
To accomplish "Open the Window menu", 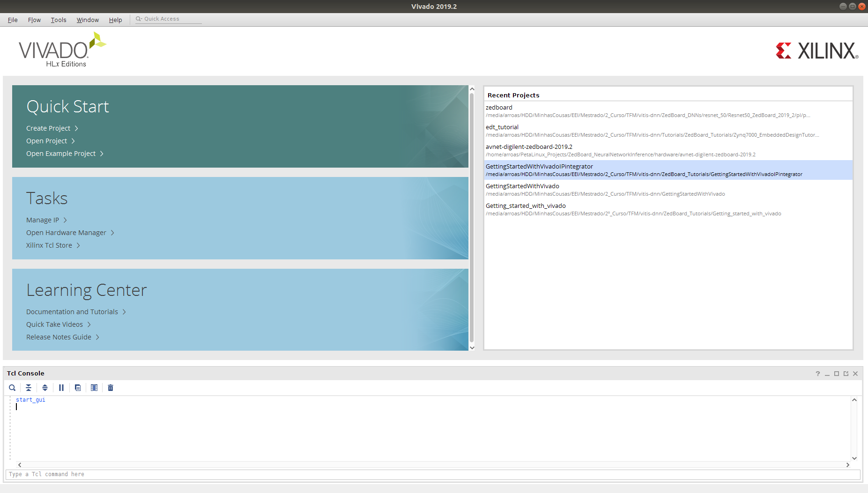I will 88,20.
